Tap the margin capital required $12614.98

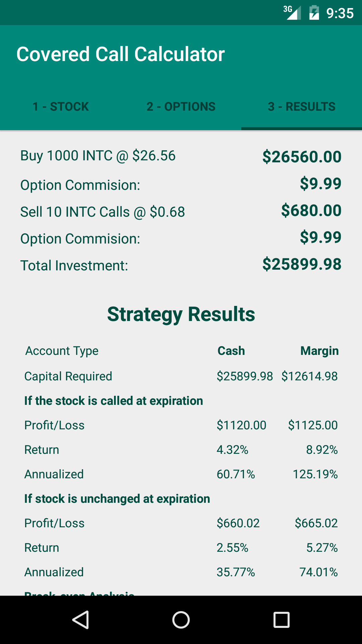(x=309, y=376)
